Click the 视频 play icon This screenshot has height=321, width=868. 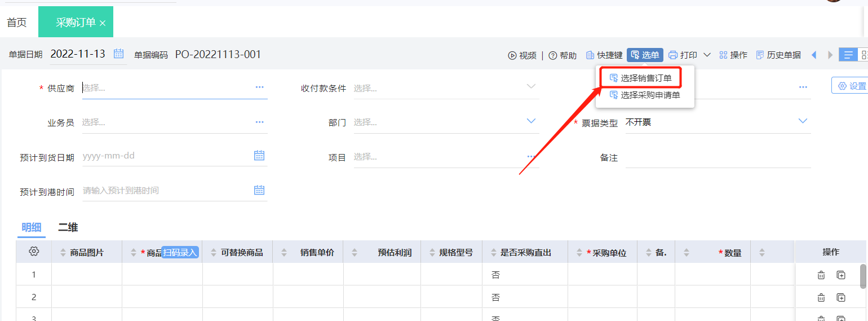[512, 55]
